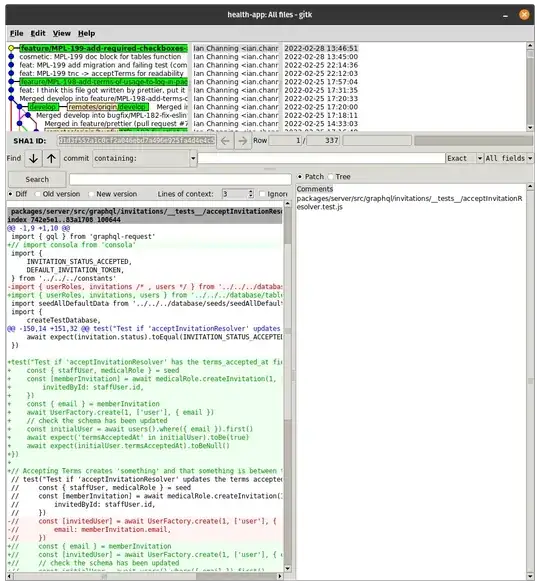The width and height of the screenshot is (540, 586).
Task: Increase lines of context with stepper
Action: (251, 192)
